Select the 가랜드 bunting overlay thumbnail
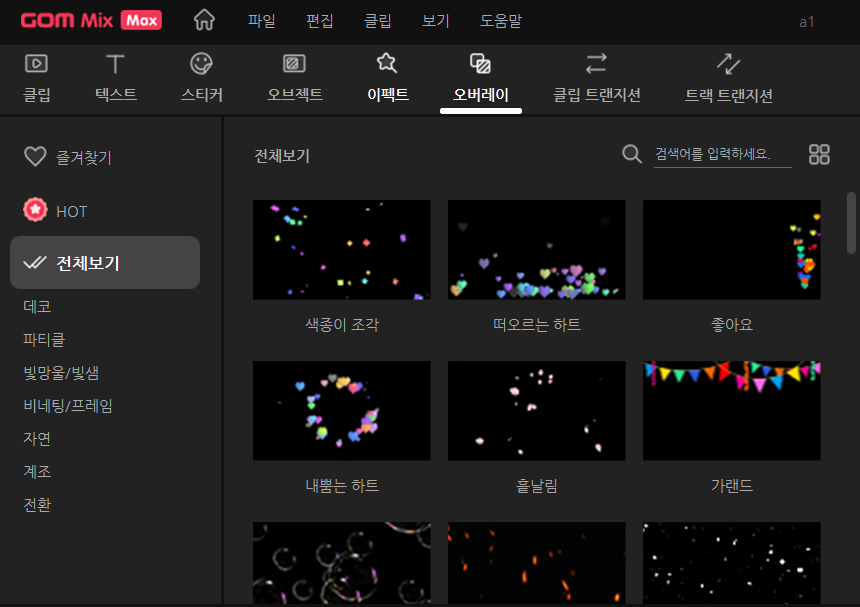This screenshot has width=860, height=607. tap(732, 411)
